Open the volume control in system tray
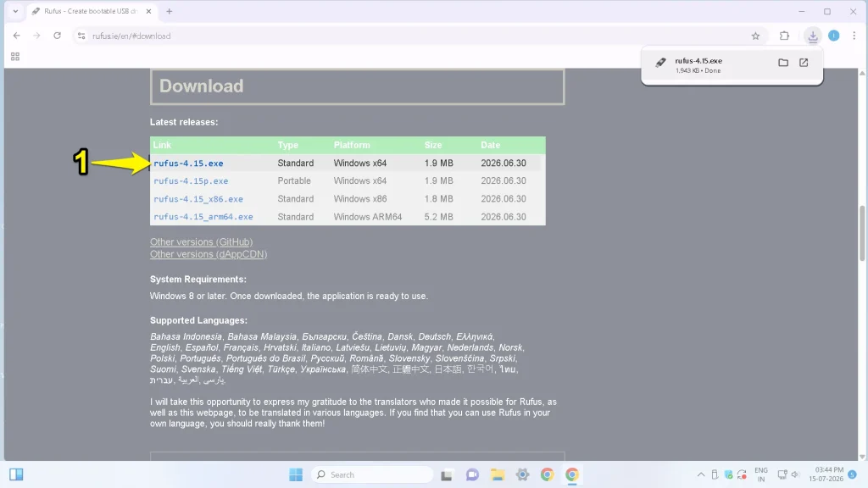Viewport: 868px width, 488px height. (795, 474)
